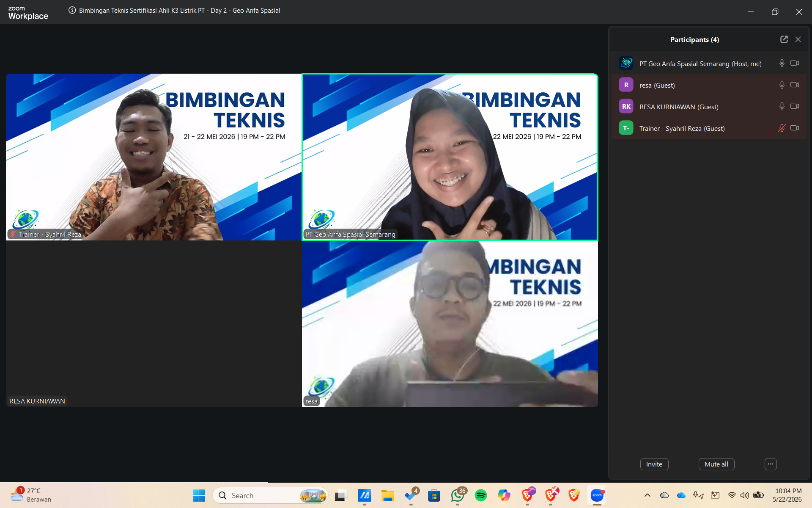Select the RESA KURNIAWAN blank video tile

(154, 324)
